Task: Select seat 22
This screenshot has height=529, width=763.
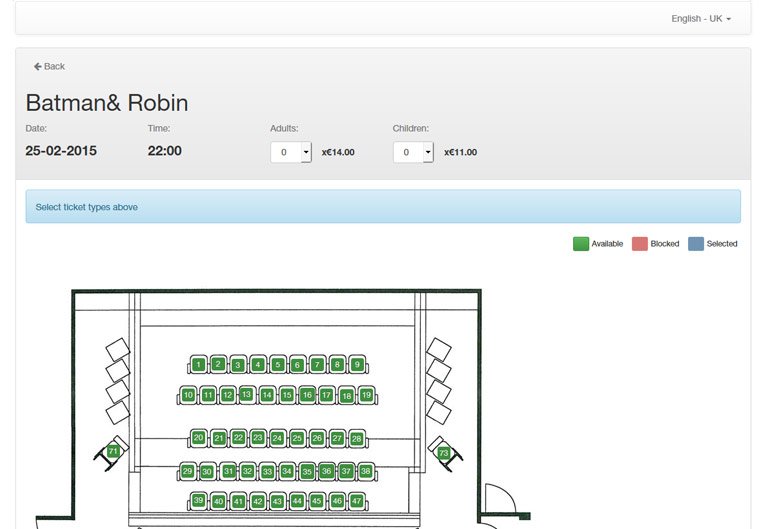Action: tap(238, 438)
